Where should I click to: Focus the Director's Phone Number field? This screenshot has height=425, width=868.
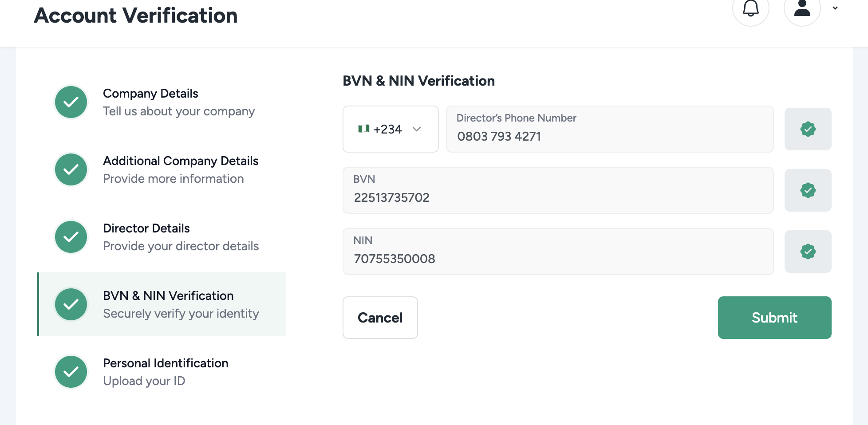coord(609,136)
